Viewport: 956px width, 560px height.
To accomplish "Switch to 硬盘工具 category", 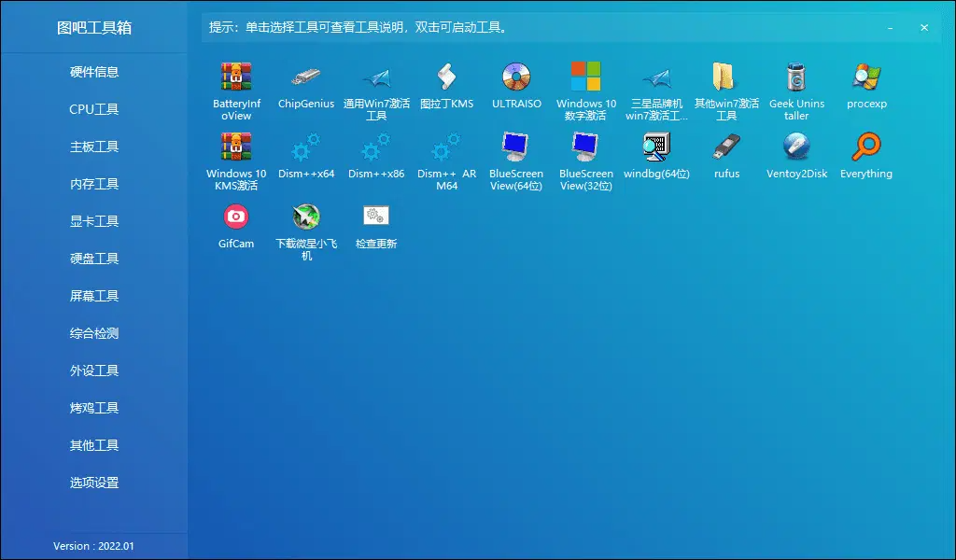I will (93, 259).
